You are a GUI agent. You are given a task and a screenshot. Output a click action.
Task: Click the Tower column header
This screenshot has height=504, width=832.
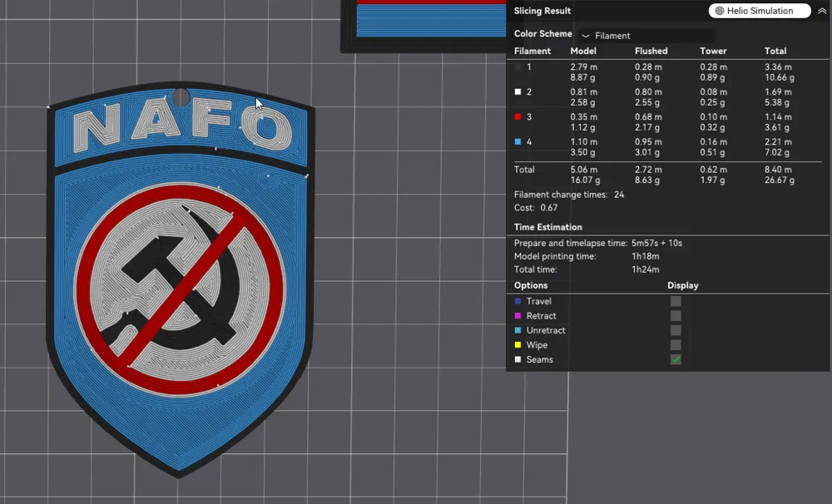tap(713, 51)
